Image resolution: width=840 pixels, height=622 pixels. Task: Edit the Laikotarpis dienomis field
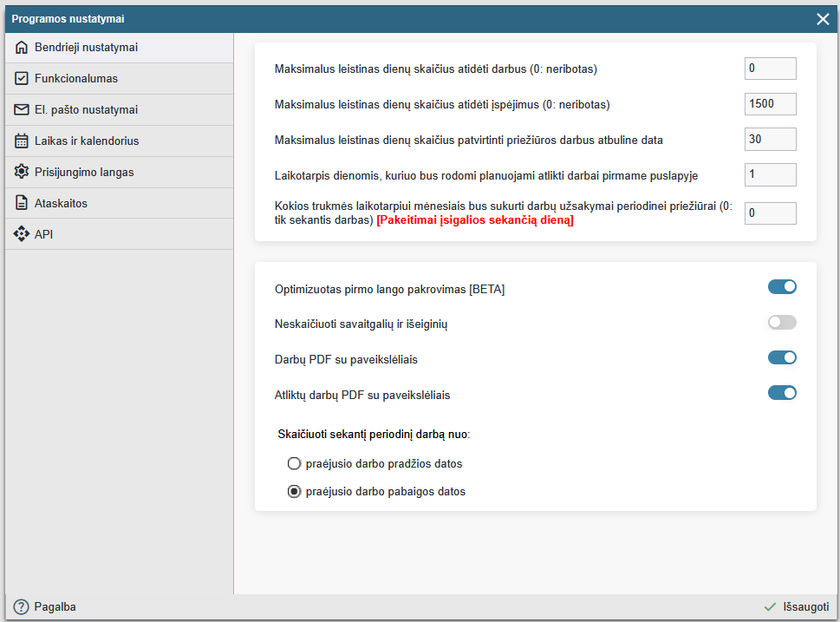[771, 175]
